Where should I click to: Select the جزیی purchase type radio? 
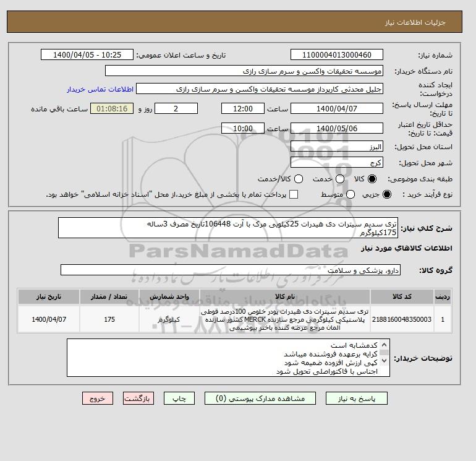[387, 194]
